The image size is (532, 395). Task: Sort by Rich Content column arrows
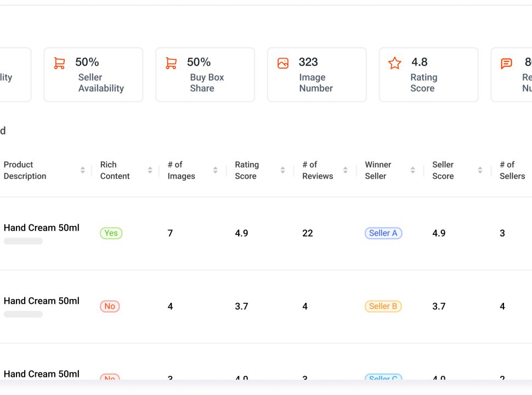tap(150, 171)
